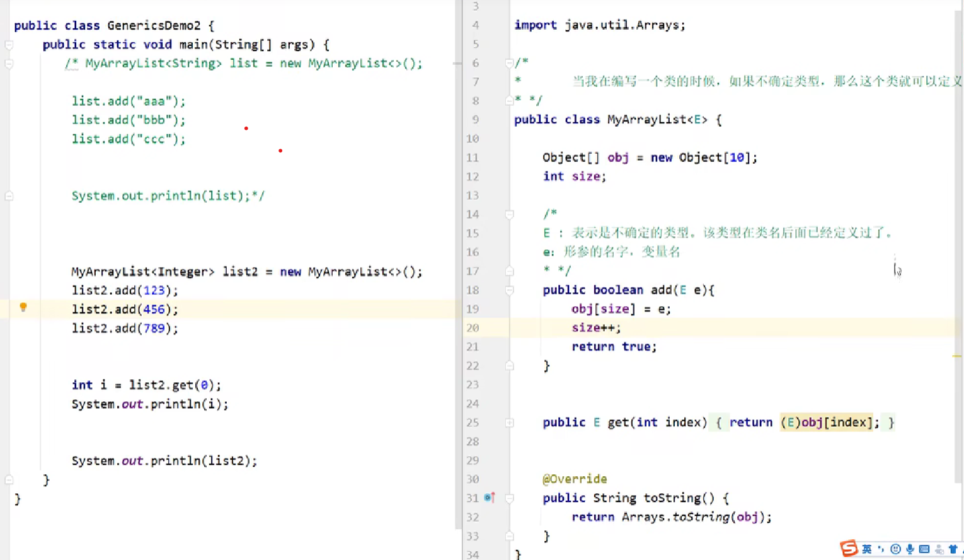Open the Sogou skin shirt icon
Image resolution: width=964 pixels, height=560 pixels.
tap(953, 549)
